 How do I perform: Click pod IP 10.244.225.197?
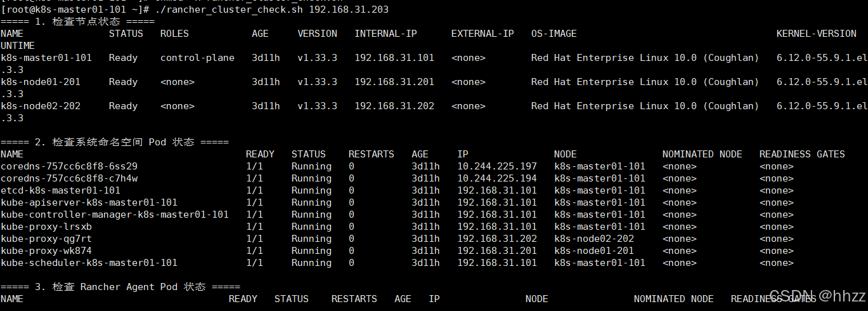point(497,166)
